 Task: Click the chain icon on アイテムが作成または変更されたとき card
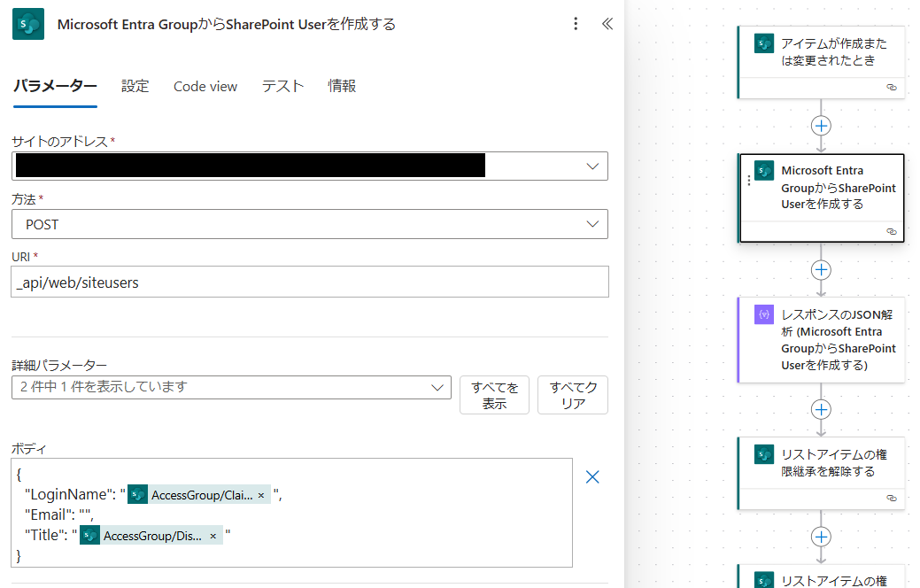point(893,88)
